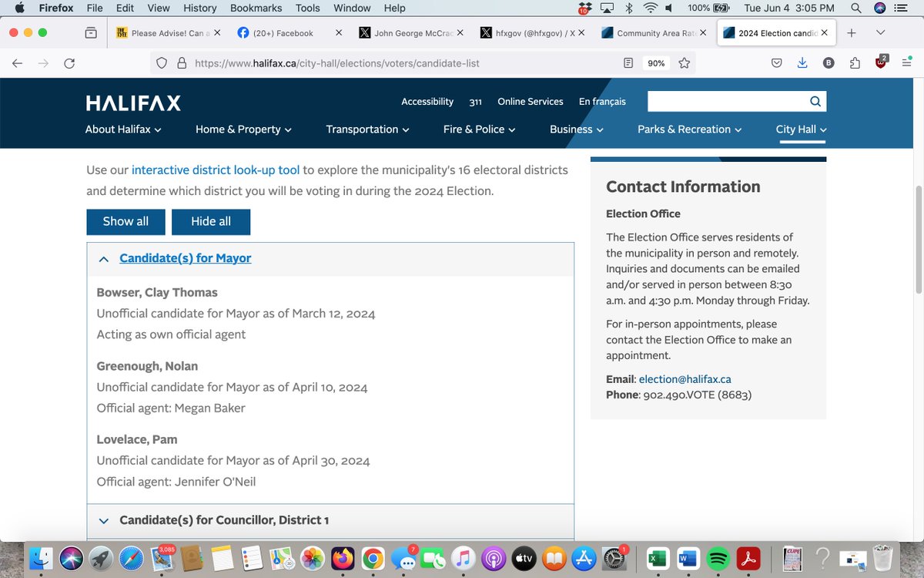Collapse the Candidate(s) for Mayor section
Image resolution: width=924 pixels, height=578 pixels.
[x=330, y=259]
